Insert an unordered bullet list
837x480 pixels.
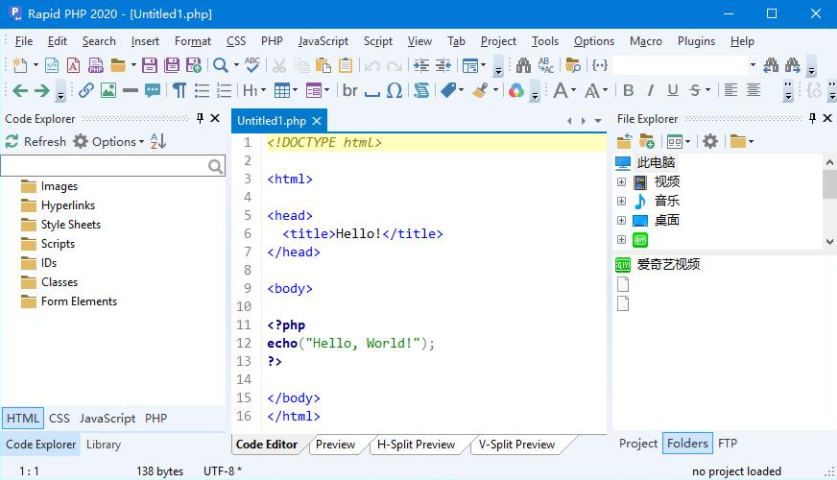tap(202, 91)
